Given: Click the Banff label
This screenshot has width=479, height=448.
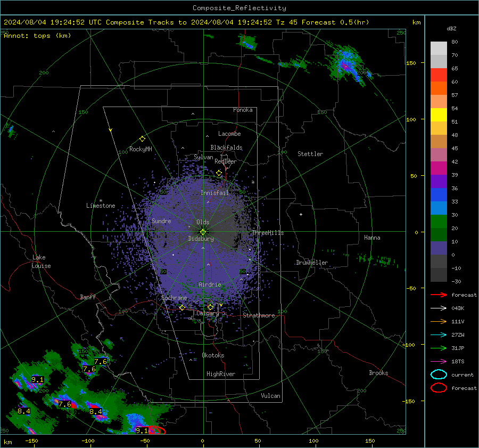Looking at the screenshot, I should [88, 297].
